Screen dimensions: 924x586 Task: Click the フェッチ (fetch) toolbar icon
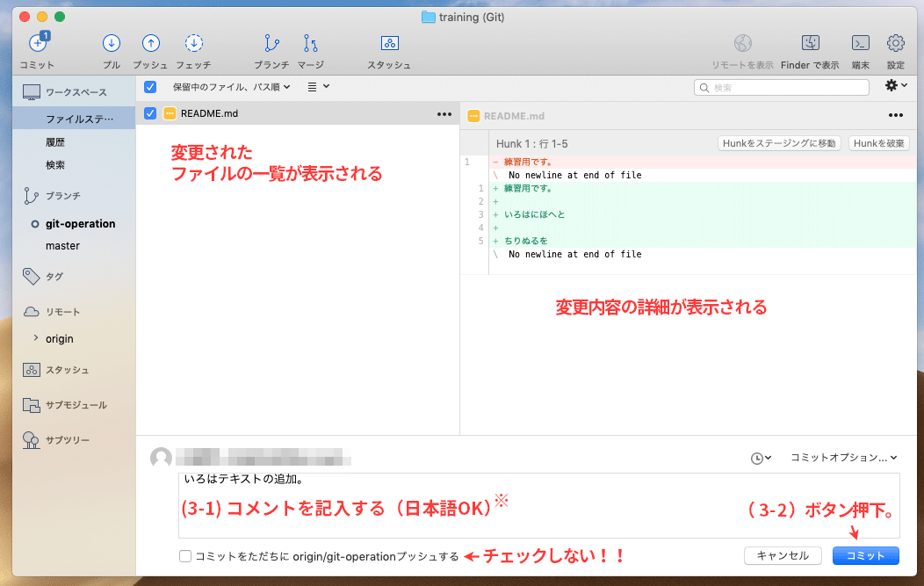(x=194, y=43)
